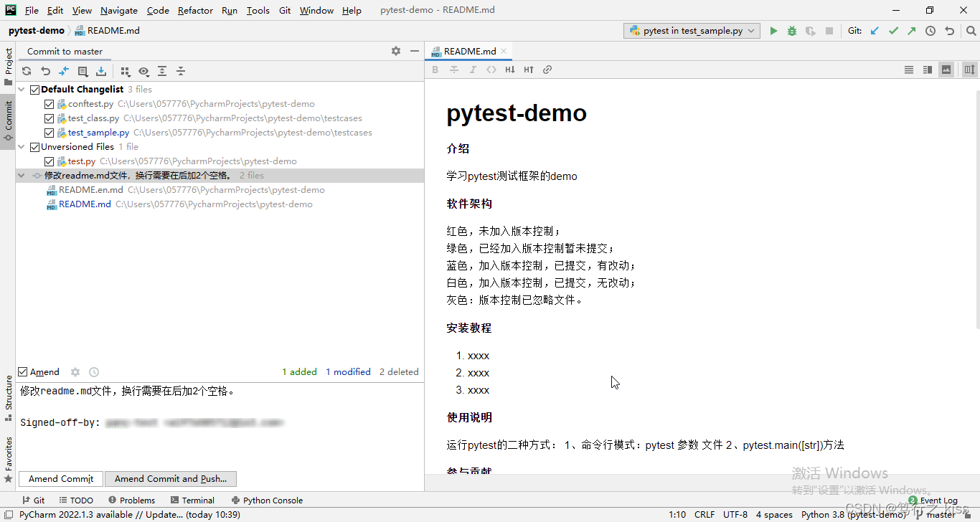Collapse the Default Changelist group
Screen dimensions: 980x522
(x=21, y=89)
